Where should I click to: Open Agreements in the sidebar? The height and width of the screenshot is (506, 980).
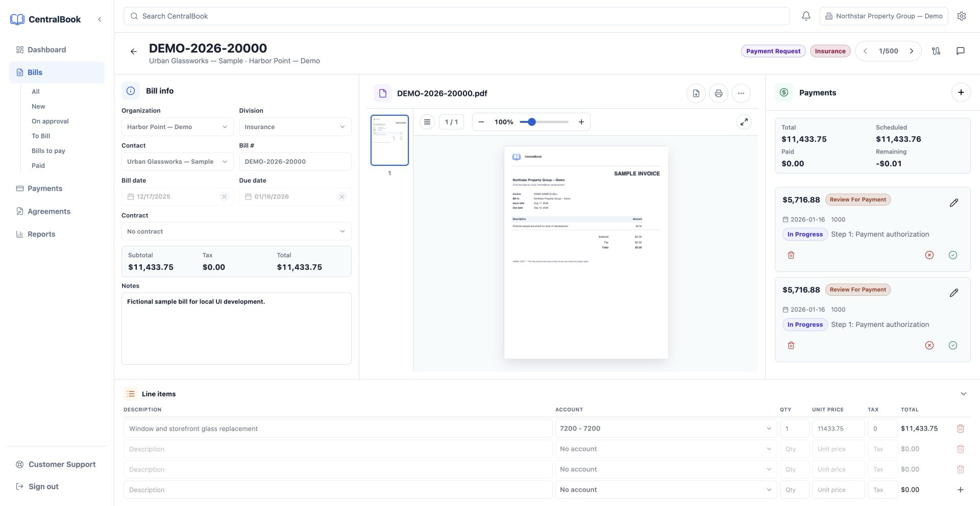coord(57,211)
